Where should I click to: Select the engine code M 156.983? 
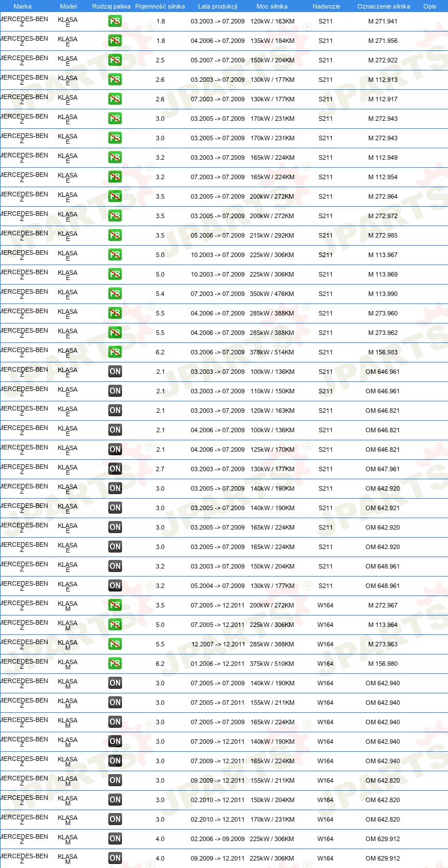click(383, 352)
